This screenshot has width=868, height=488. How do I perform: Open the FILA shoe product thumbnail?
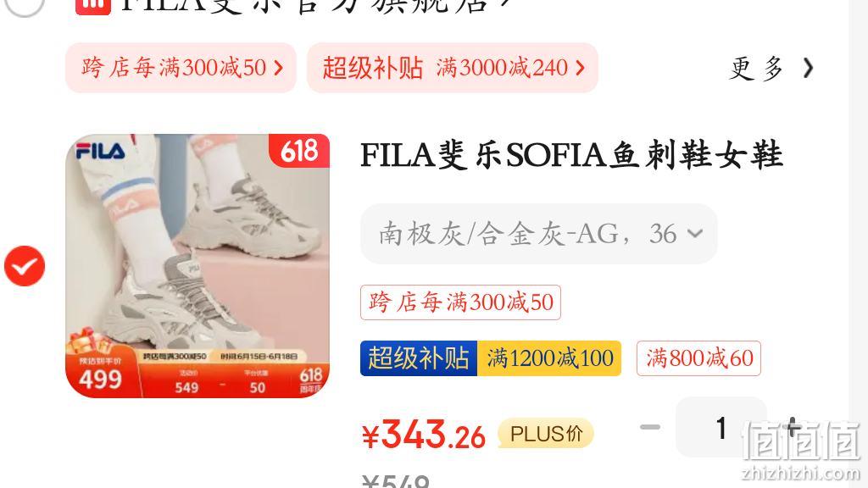[x=198, y=265]
